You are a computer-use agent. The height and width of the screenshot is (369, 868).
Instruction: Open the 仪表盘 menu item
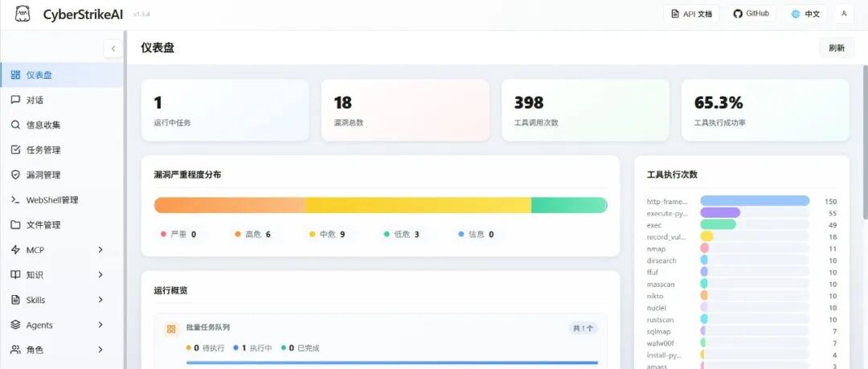pos(61,75)
